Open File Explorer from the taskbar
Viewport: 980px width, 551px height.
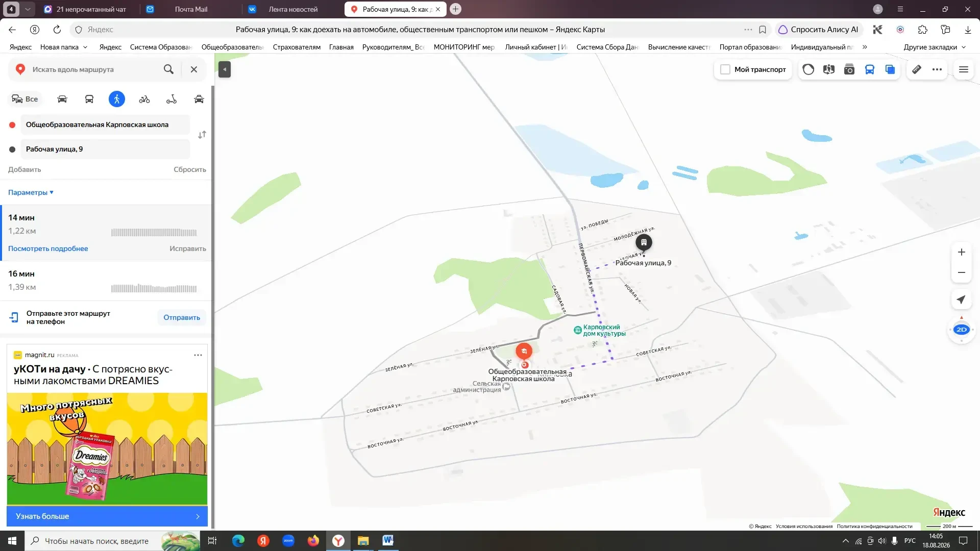coord(363,541)
